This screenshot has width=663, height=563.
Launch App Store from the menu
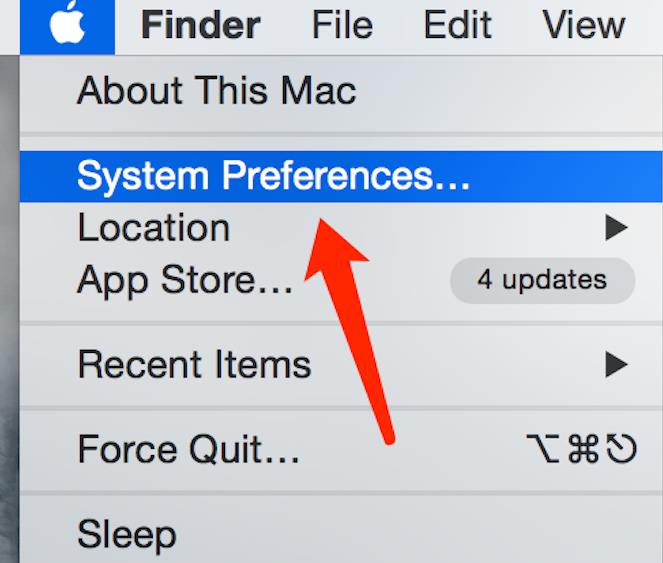tap(184, 281)
